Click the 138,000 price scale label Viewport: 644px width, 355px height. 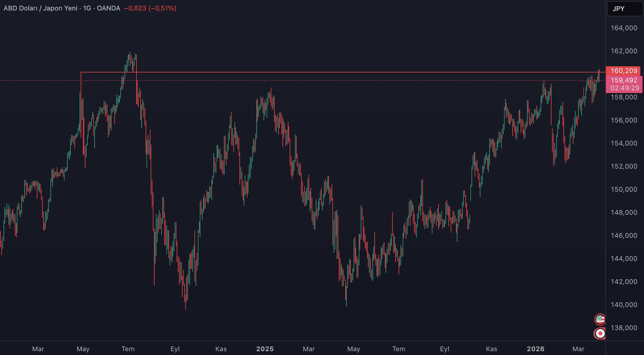[x=624, y=328]
